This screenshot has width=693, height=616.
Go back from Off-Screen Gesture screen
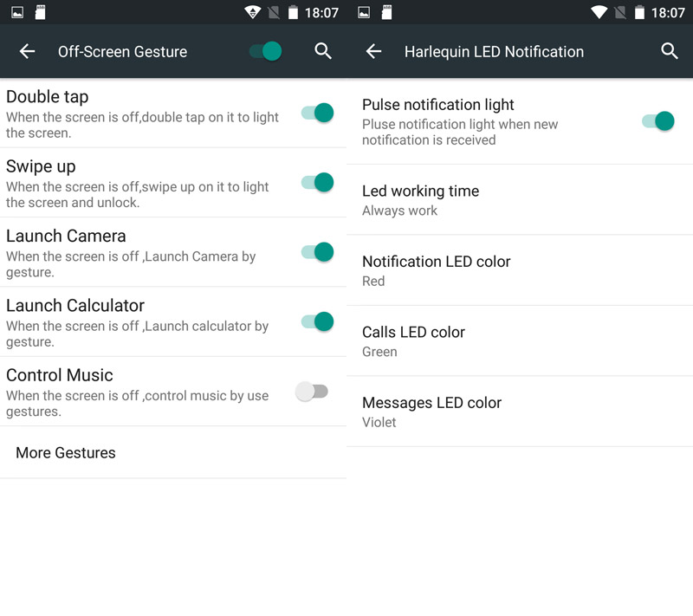tap(28, 52)
